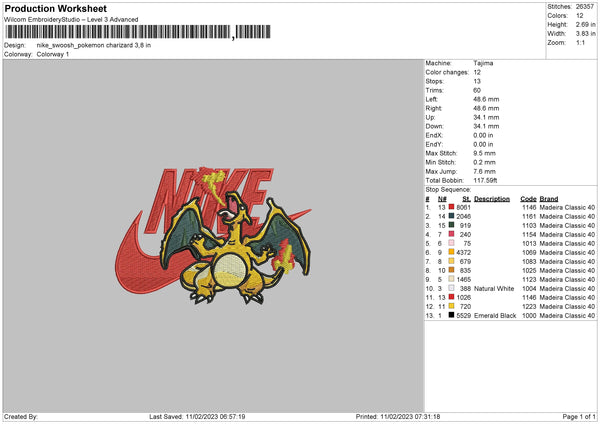Screen dimensions: 600x424
Task: Click the design name 'nike_swoosh_pokemon charizard 3,8 in'
Action: [x=94, y=45]
